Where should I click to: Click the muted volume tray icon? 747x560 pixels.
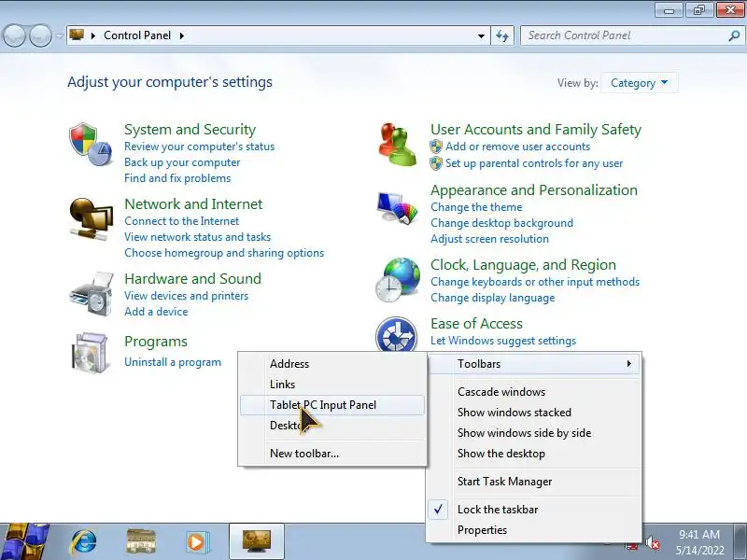[652, 543]
